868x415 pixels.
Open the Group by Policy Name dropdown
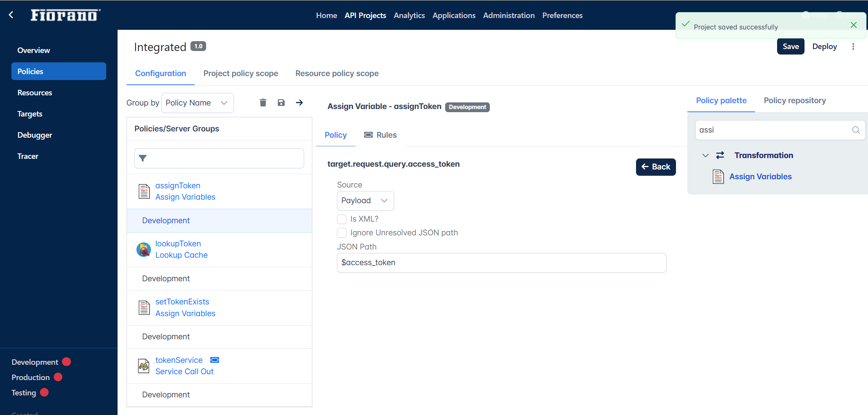click(x=198, y=103)
